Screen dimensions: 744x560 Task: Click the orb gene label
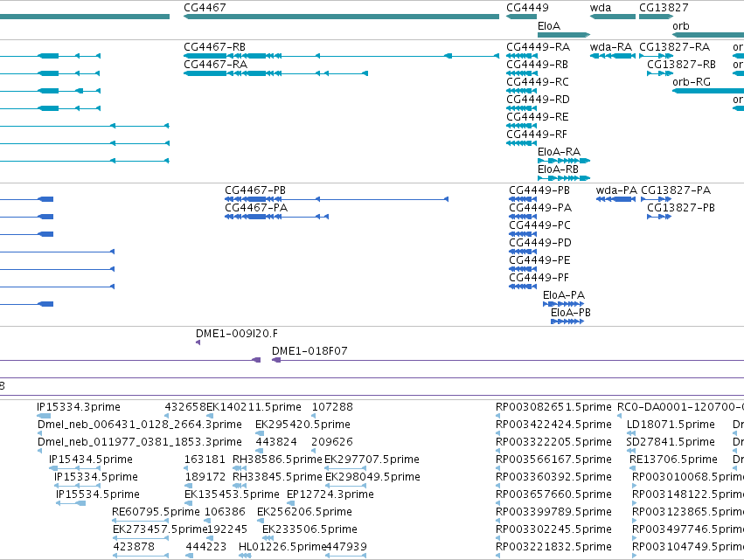[680, 26]
